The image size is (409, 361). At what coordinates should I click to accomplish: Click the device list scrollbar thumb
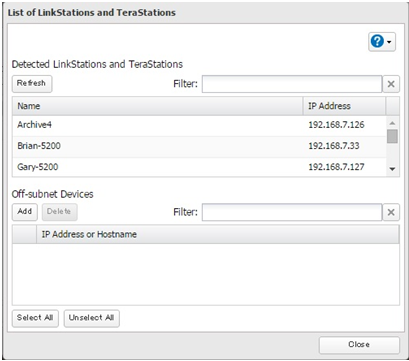click(x=392, y=136)
